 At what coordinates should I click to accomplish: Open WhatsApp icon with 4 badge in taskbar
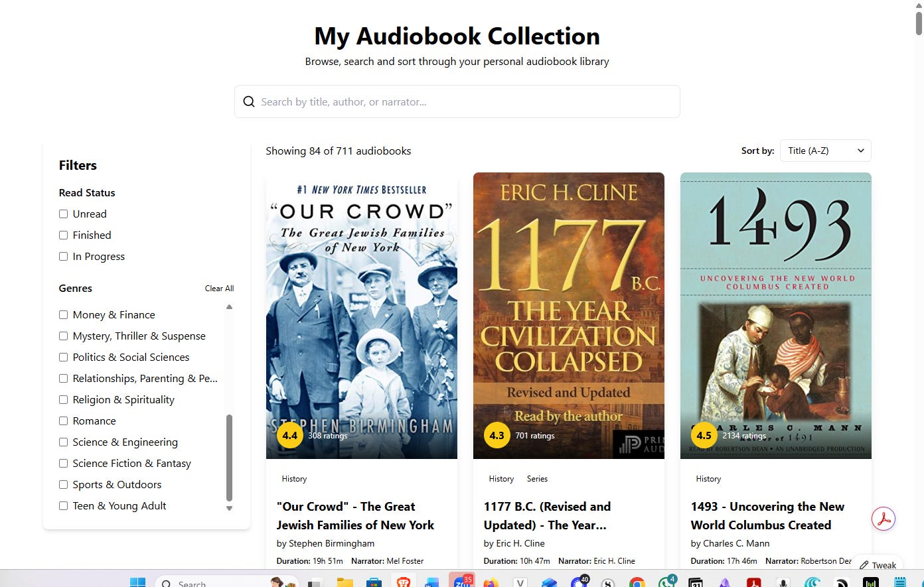coord(666,581)
